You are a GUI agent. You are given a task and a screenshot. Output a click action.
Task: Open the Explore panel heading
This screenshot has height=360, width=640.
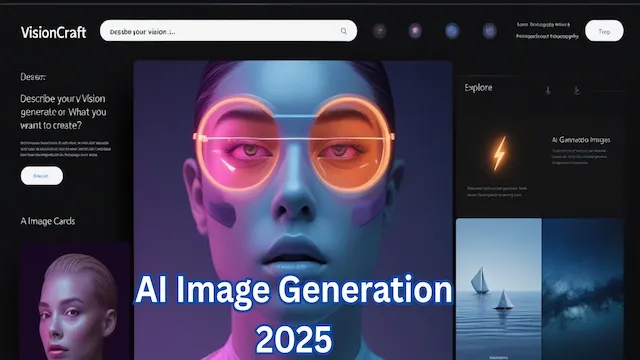[x=478, y=88]
